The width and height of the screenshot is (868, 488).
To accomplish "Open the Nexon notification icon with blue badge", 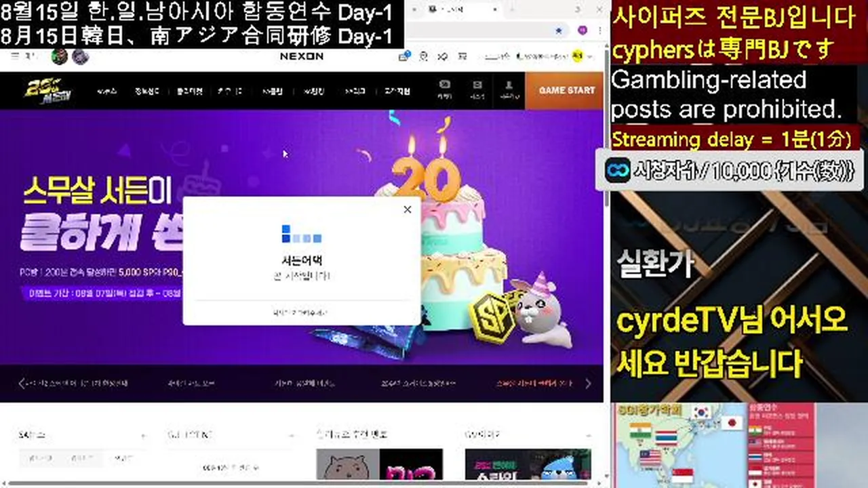I will point(404,57).
